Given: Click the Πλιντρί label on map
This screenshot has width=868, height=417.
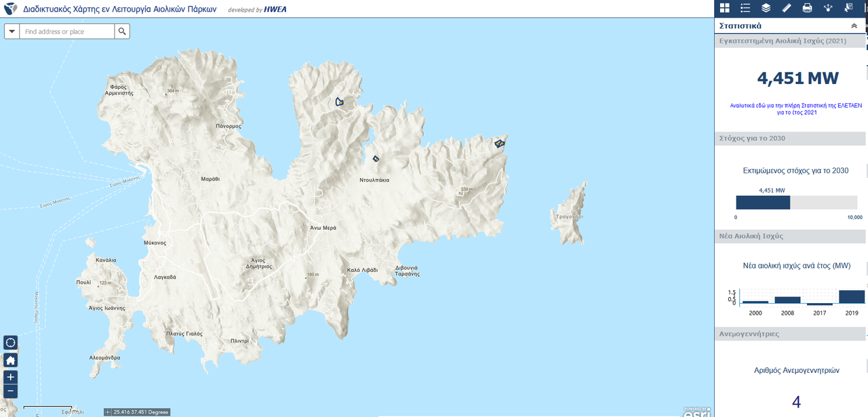Looking at the screenshot, I should point(239,340).
